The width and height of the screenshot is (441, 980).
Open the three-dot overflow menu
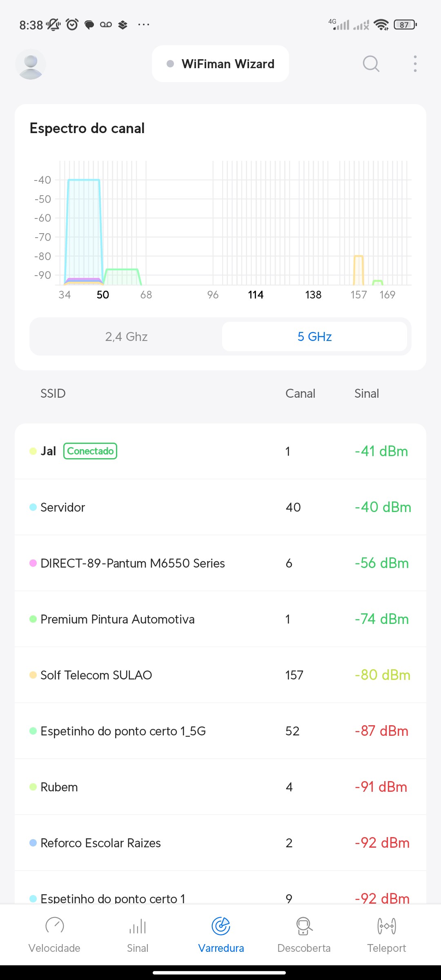tap(415, 64)
